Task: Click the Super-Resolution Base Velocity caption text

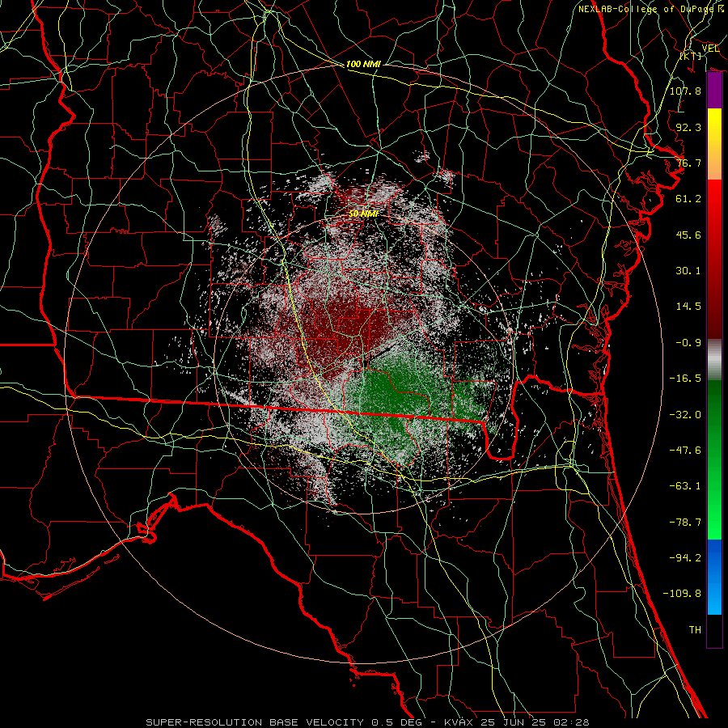Action: (x=367, y=722)
